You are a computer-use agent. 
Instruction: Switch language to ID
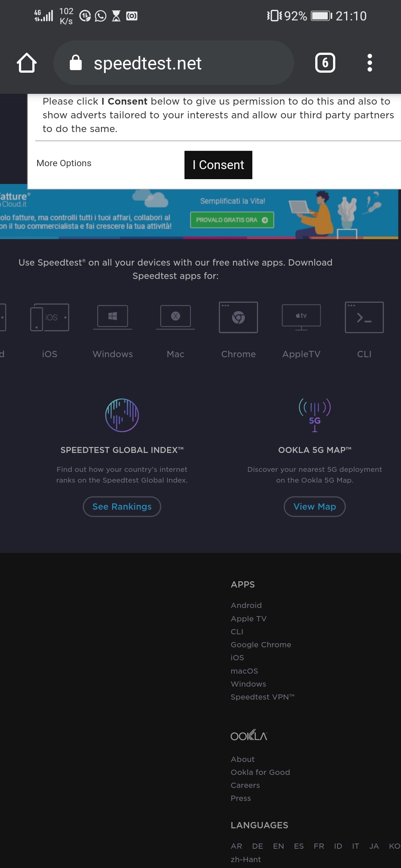point(338,846)
